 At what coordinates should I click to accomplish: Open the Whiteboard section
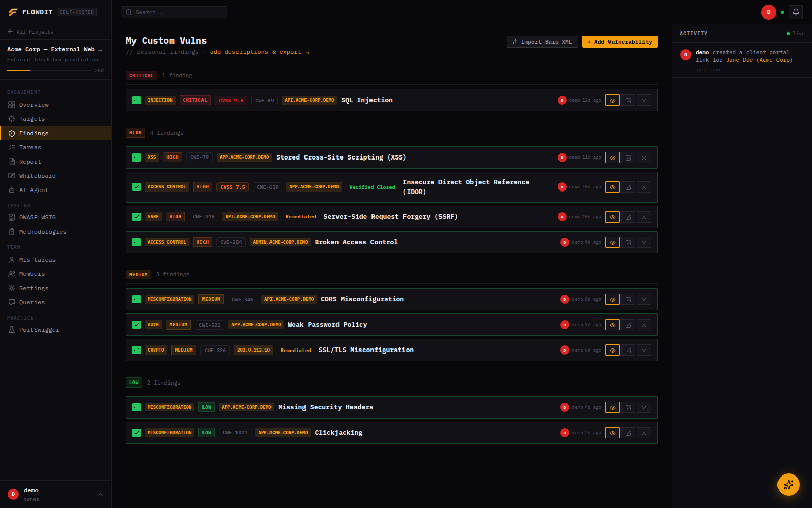56,176
